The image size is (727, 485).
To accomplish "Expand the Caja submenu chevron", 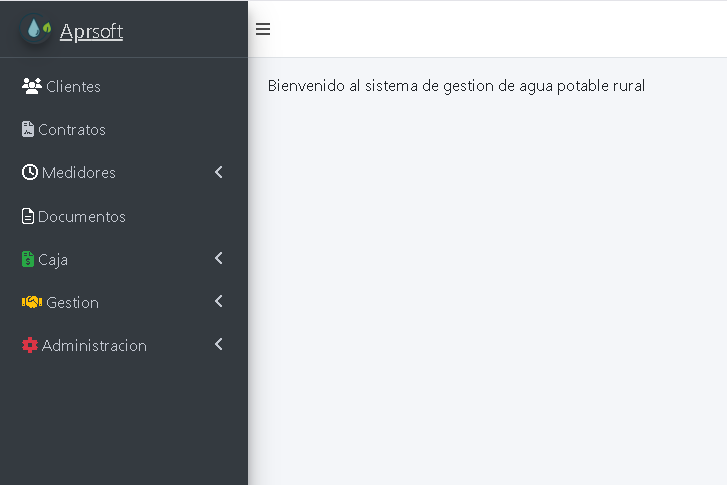I will pos(219,258).
